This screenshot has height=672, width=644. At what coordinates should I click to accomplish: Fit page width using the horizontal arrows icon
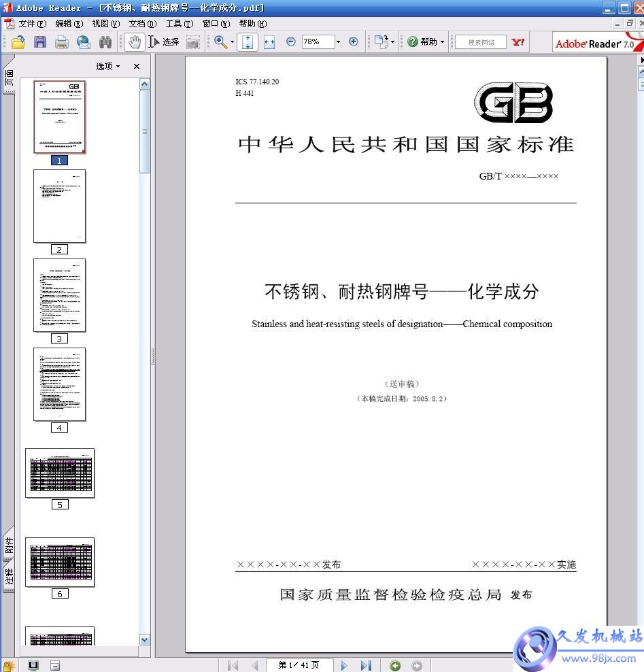(x=269, y=42)
